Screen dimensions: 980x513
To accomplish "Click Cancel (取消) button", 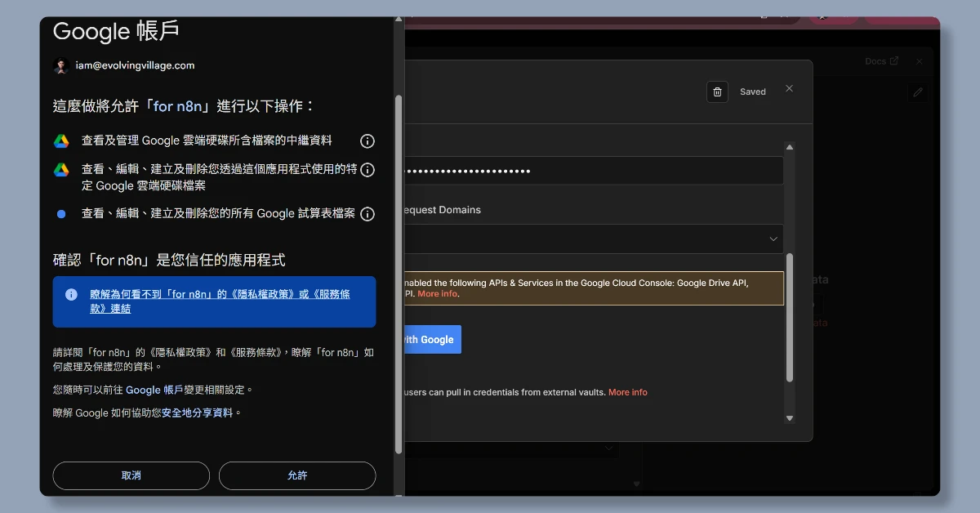I will [x=131, y=475].
